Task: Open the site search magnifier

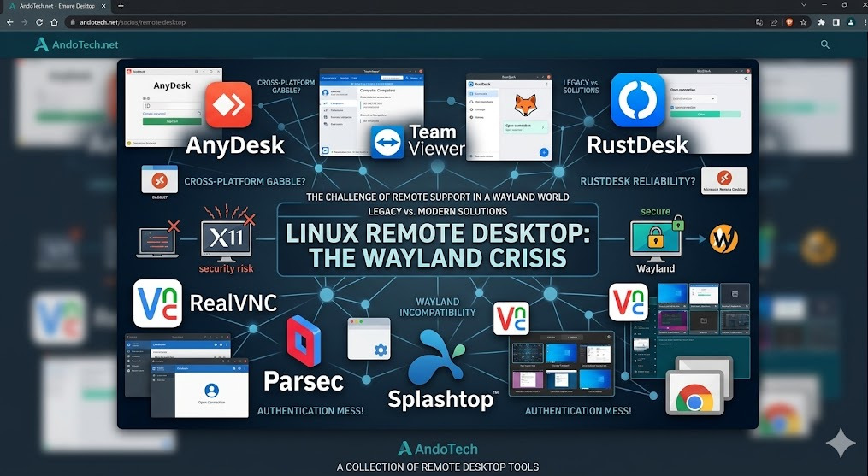Action: tap(825, 44)
